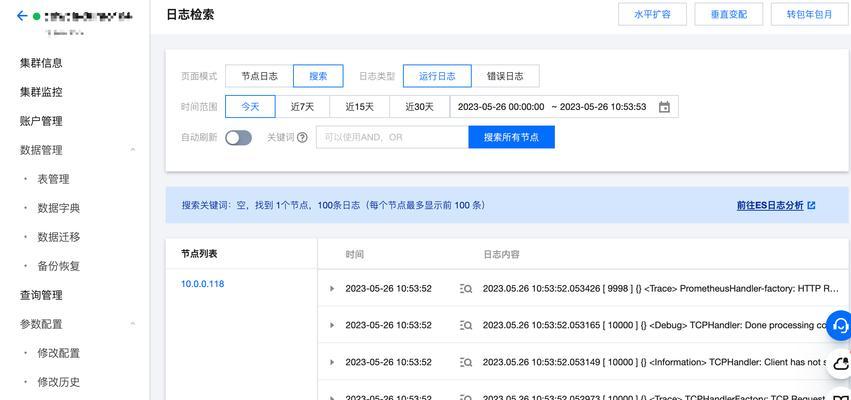The height and width of the screenshot is (400, 851).
Task: Collapse the 参数配置 sidebar section
Action: click(132, 324)
